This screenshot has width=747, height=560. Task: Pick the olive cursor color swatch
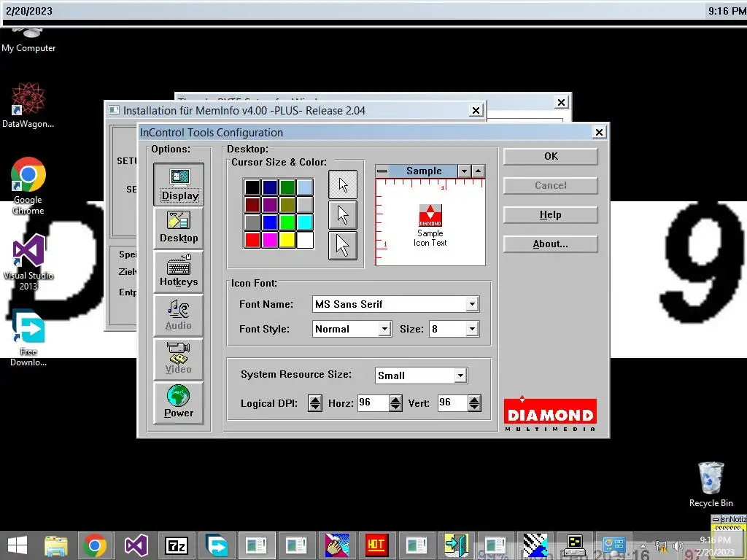(x=287, y=205)
